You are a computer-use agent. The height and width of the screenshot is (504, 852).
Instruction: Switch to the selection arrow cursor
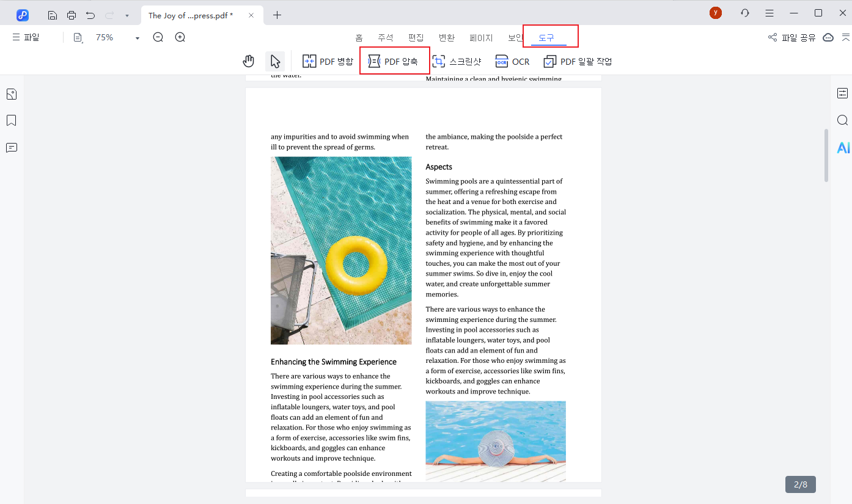(274, 60)
